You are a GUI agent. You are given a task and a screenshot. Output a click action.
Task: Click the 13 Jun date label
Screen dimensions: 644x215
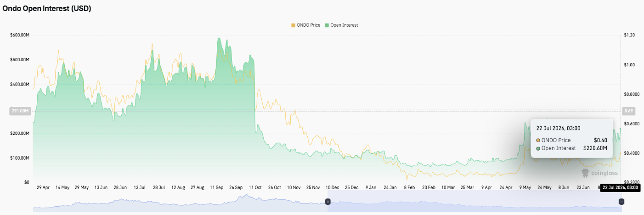point(101,188)
